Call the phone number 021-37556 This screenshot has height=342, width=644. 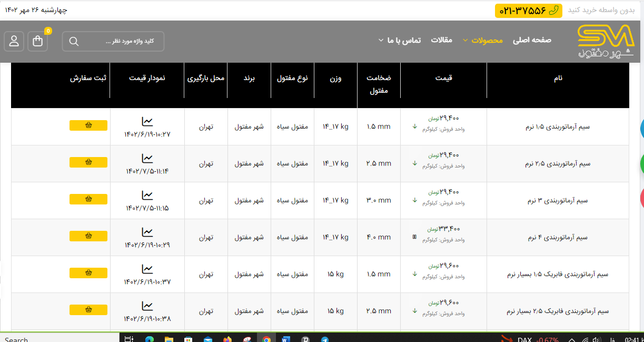tap(528, 11)
